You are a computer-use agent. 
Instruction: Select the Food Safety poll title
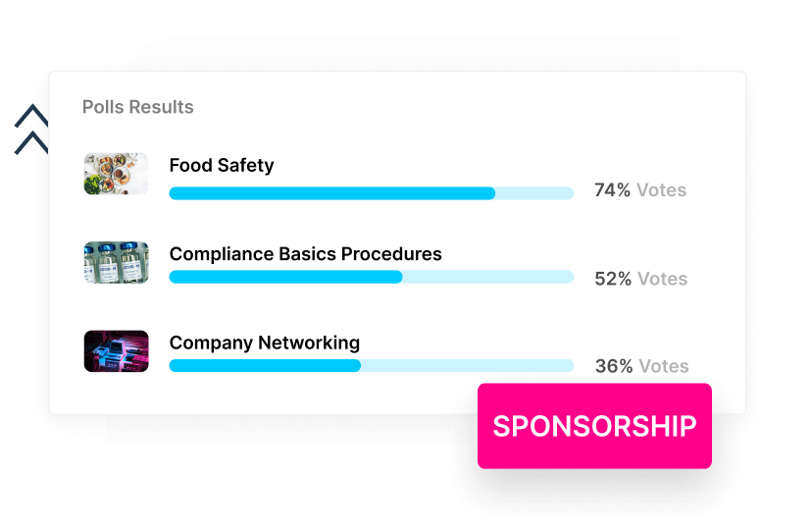coord(222,166)
